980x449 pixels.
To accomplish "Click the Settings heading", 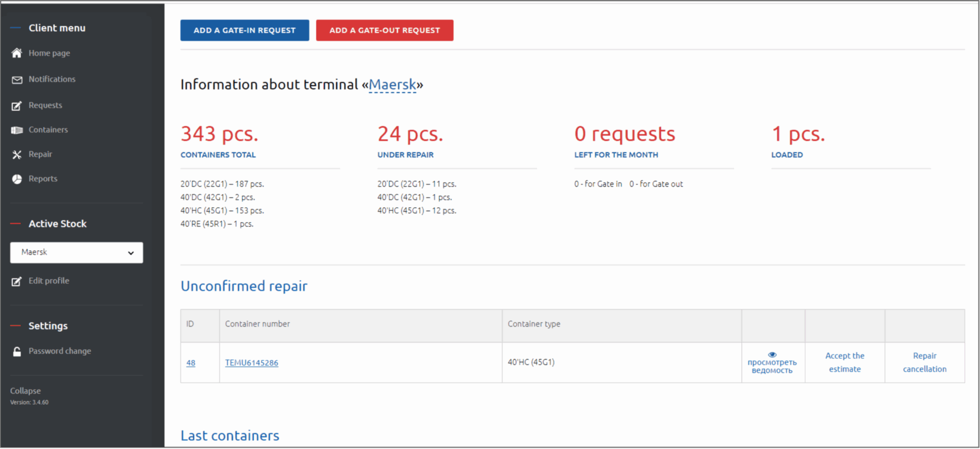I will coord(48,326).
